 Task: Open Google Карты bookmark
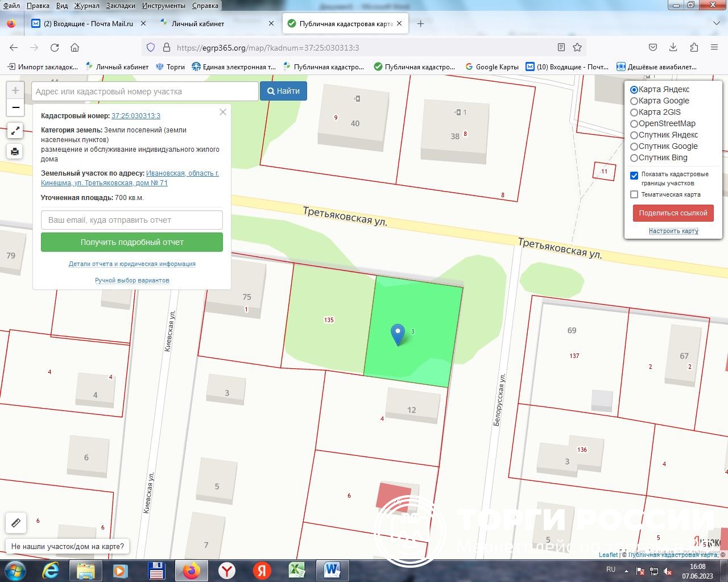pyautogui.click(x=491, y=66)
